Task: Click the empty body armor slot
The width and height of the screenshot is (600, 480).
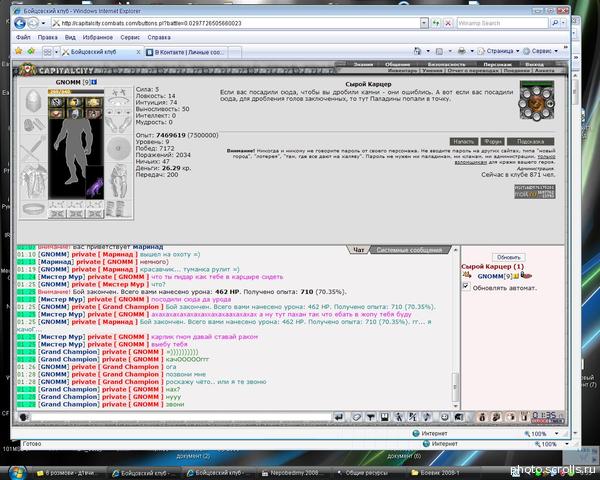Action: [x=34, y=182]
